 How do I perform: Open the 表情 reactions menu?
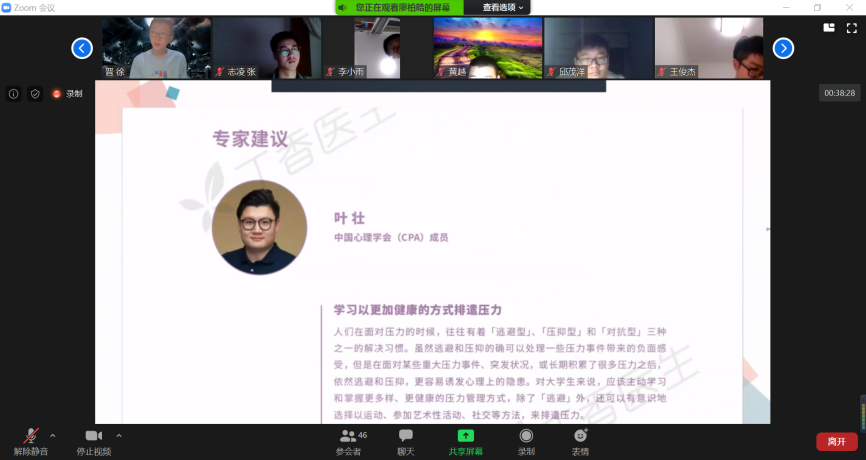click(x=580, y=436)
